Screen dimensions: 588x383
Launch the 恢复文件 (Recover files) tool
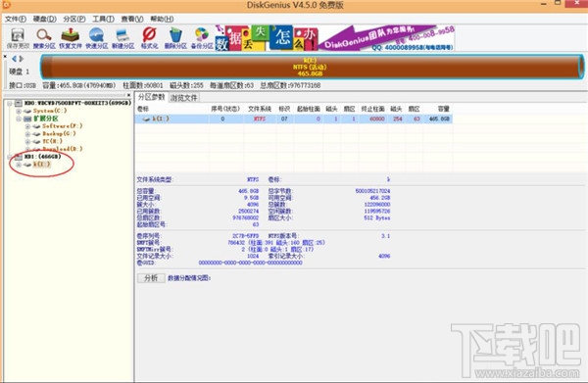[71, 38]
